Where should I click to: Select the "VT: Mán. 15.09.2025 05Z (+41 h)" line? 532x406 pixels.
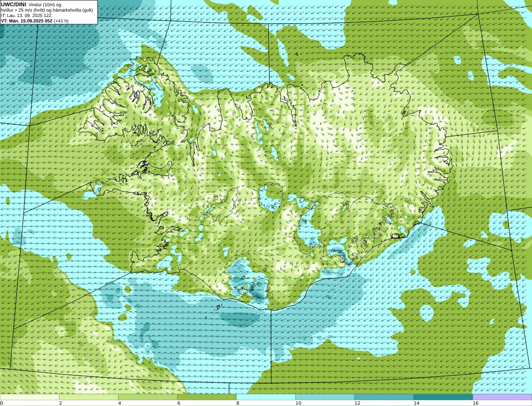pos(35,21)
